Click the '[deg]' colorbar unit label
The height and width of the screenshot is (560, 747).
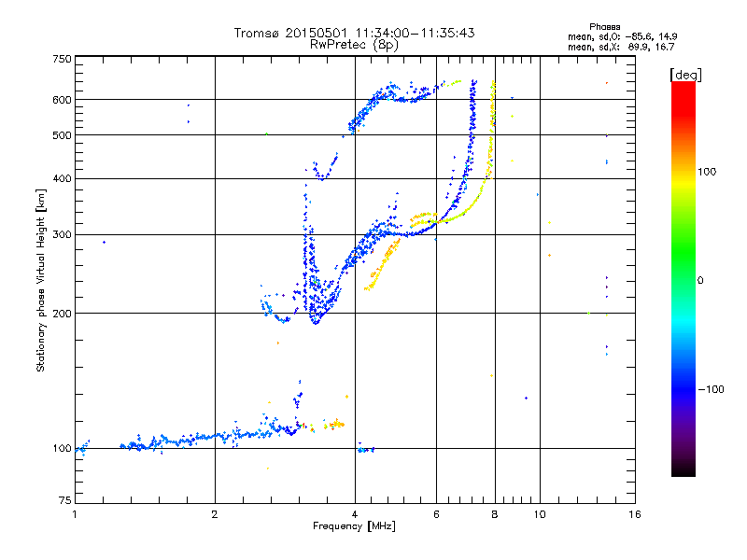[685, 75]
